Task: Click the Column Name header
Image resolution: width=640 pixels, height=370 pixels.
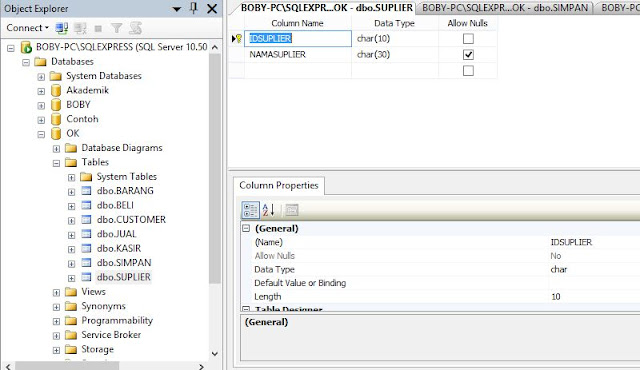Action: pos(297,23)
